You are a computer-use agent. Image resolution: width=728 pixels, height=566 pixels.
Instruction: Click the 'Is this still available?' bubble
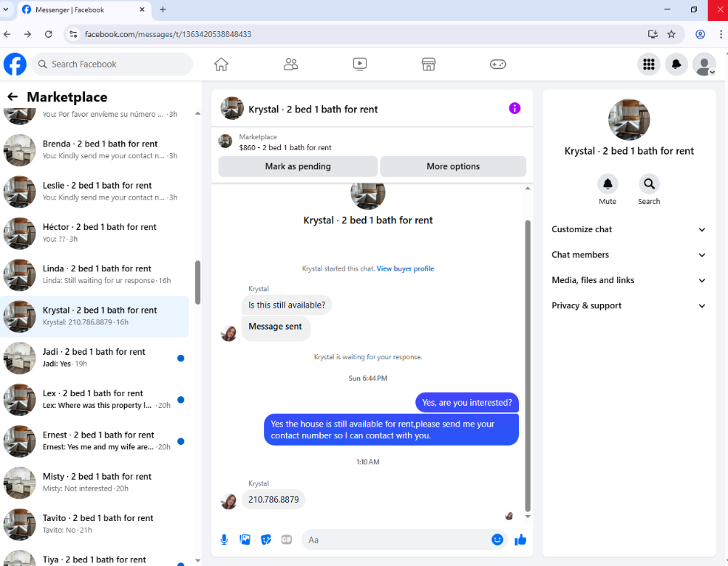[287, 305]
